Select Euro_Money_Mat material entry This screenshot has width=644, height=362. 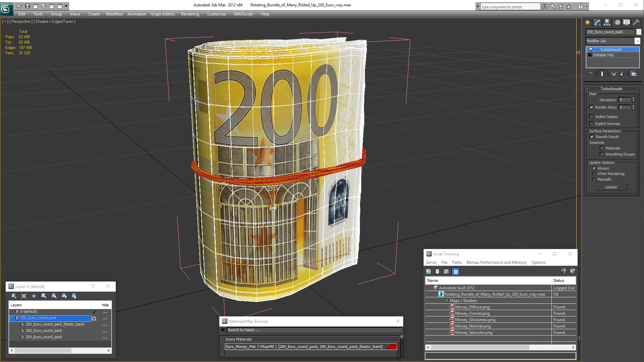[x=311, y=347]
